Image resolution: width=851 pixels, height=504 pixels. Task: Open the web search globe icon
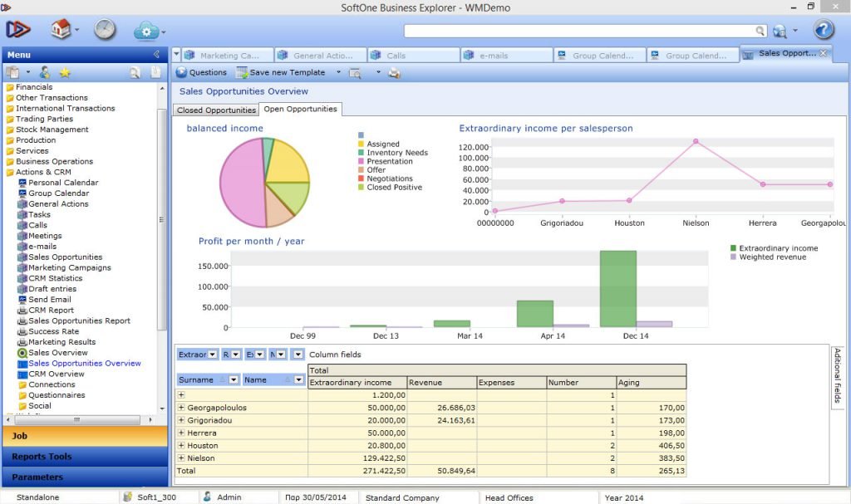(780, 31)
